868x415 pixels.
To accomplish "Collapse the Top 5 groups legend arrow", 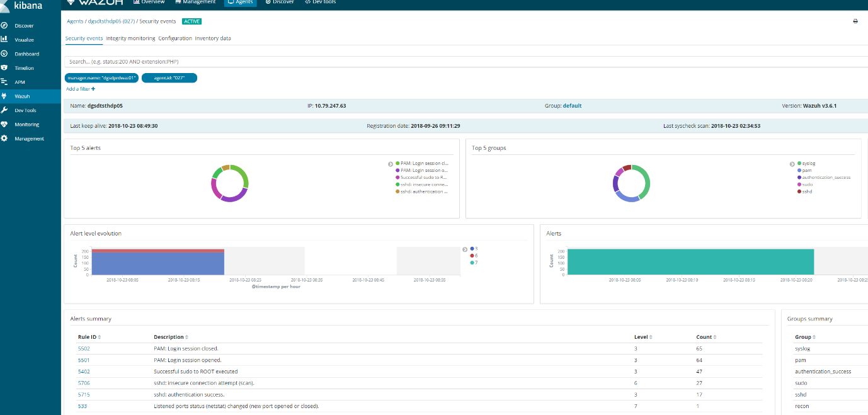I will [x=792, y=164].
